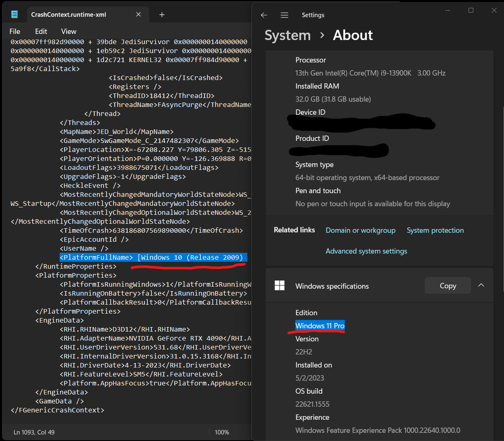Click the i9-13900K processor value
Image resolution: width=504 pixels, height=441 pixels.
(x=371, y=73)
